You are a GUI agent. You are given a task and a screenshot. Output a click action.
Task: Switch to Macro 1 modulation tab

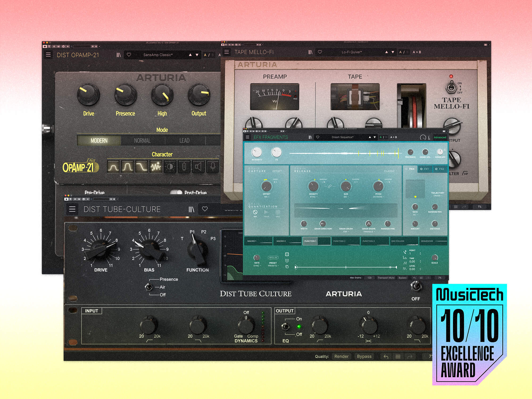(258, 241)
